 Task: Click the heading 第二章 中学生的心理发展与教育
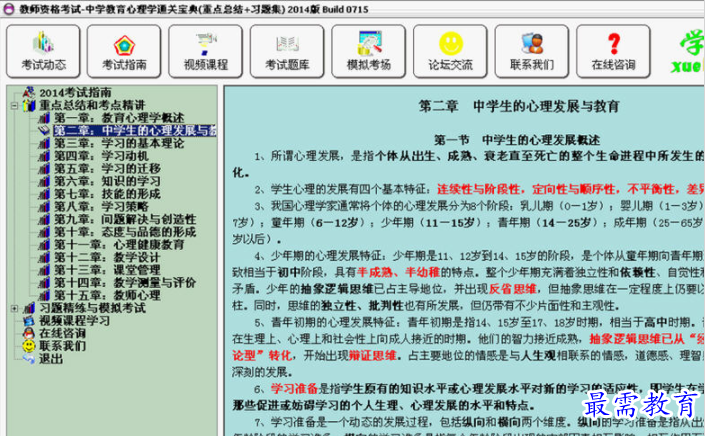pos(519,107)
